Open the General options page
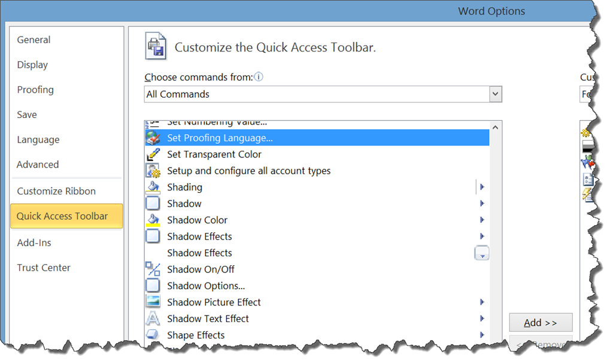The width and height of the screenshot is (613, 364). 34,40
